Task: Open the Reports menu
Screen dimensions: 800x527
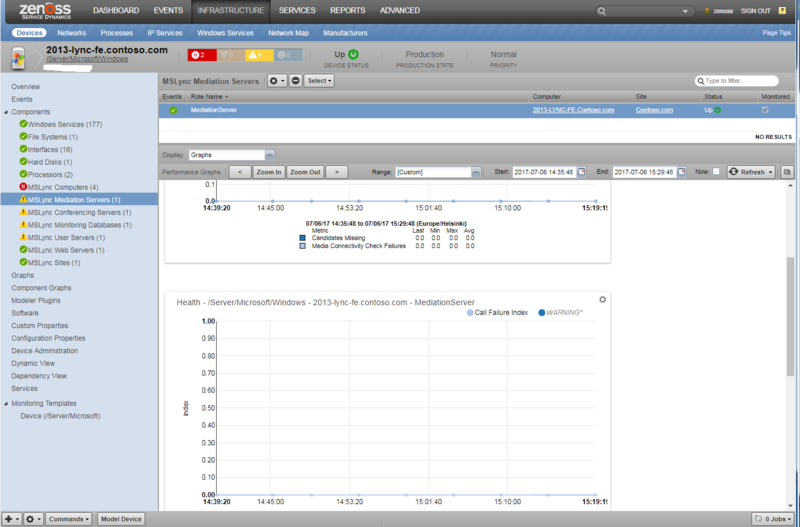Action: [347, 10]
